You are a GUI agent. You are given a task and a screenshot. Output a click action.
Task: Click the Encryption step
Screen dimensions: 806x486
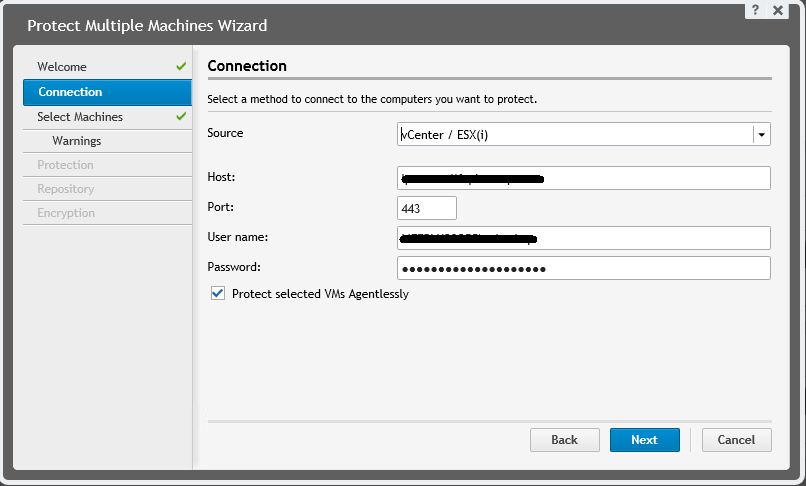click(66, 213)
